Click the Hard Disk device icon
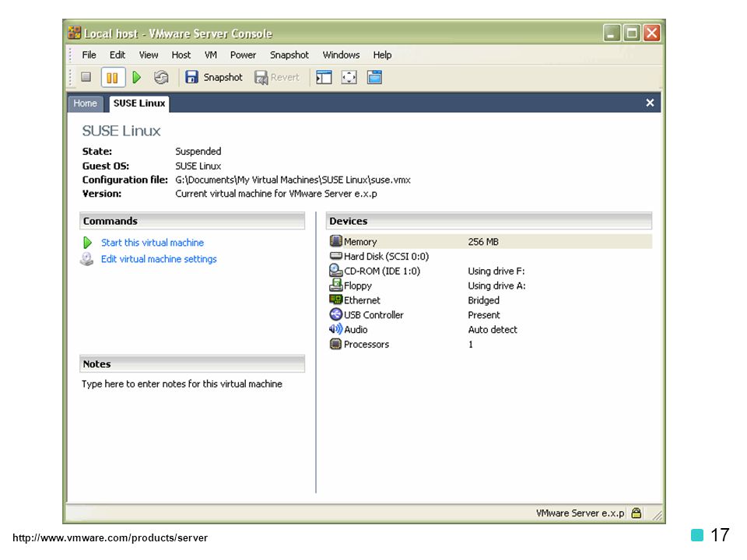This screenshot has width=747, height=560. [336, 256]
